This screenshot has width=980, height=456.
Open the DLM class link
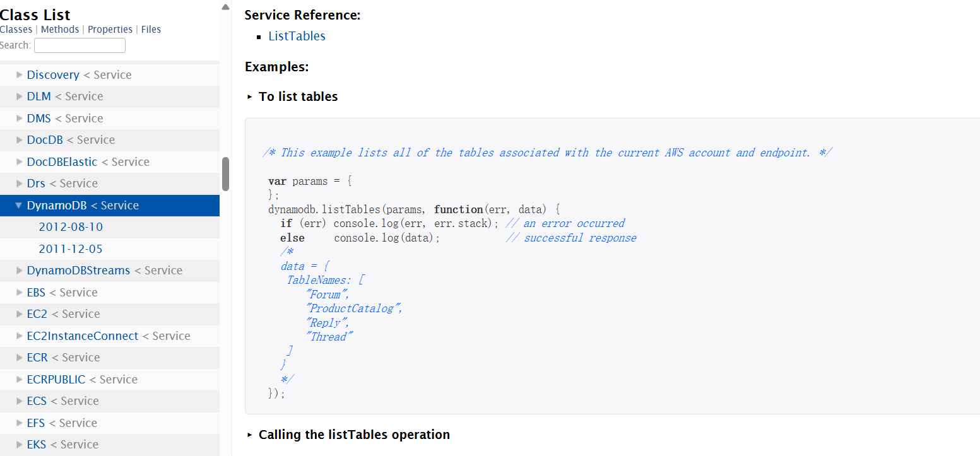[x=39, y=96]
